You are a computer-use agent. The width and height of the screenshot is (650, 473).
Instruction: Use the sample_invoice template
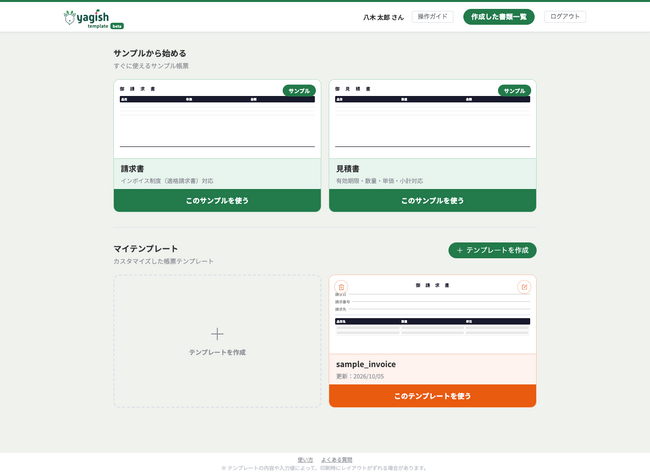point(432,396)
